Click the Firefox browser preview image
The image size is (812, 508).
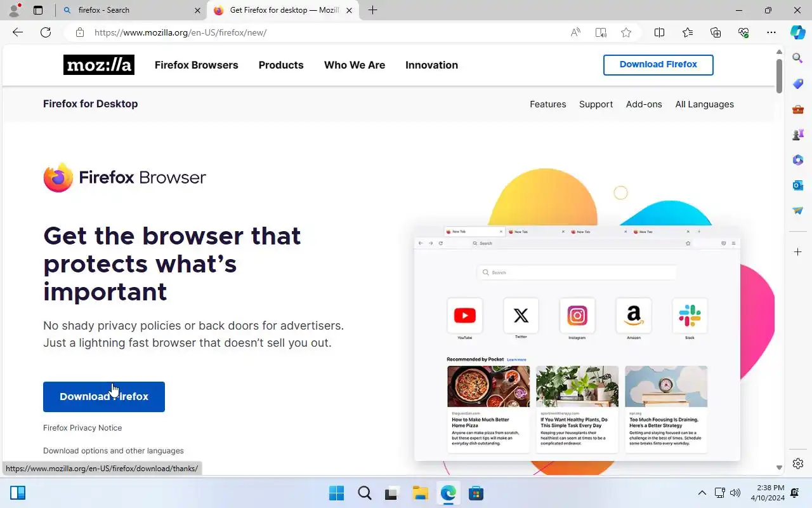pyautogui.click(x=577, y=343)
